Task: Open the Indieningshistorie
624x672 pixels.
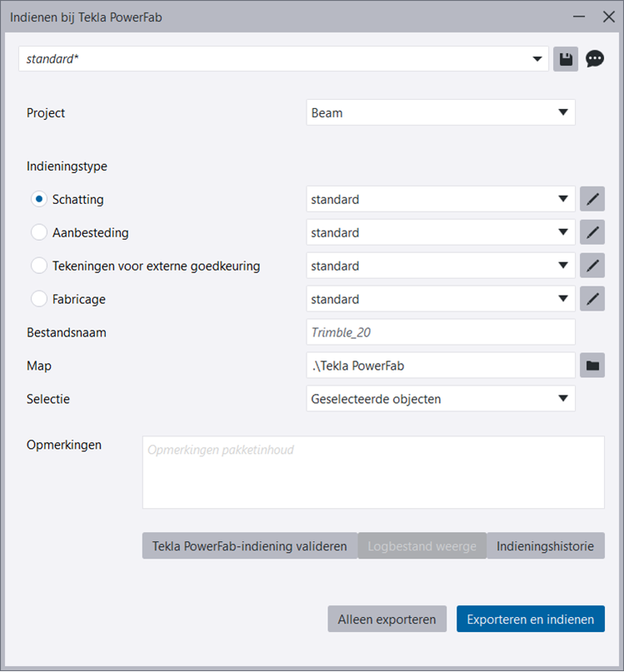Action: click(x=546, y=546)
